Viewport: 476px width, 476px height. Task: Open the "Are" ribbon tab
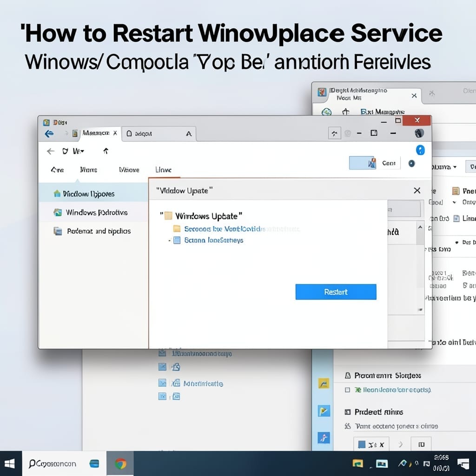pyautogui.click(x=57, y=170)
